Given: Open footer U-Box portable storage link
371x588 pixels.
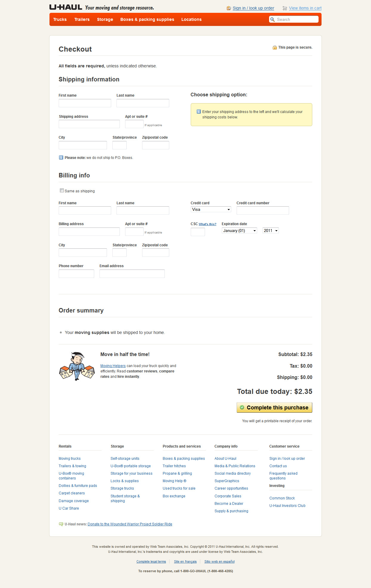Looking at the screenshot, I should [131, 466].
